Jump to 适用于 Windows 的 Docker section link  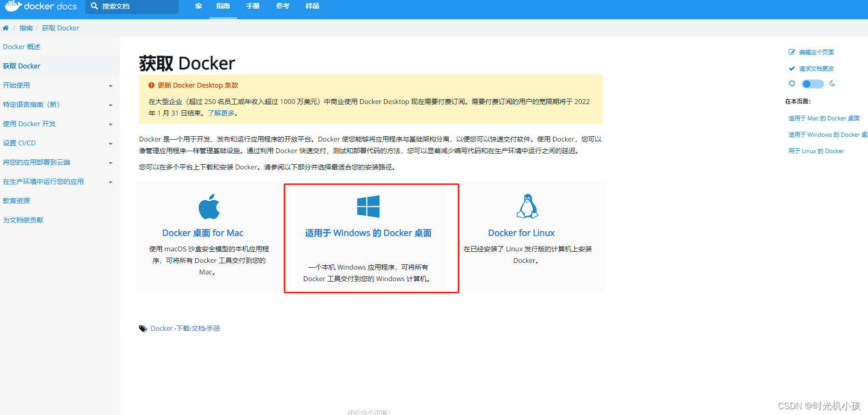click(x=828, y=134)
